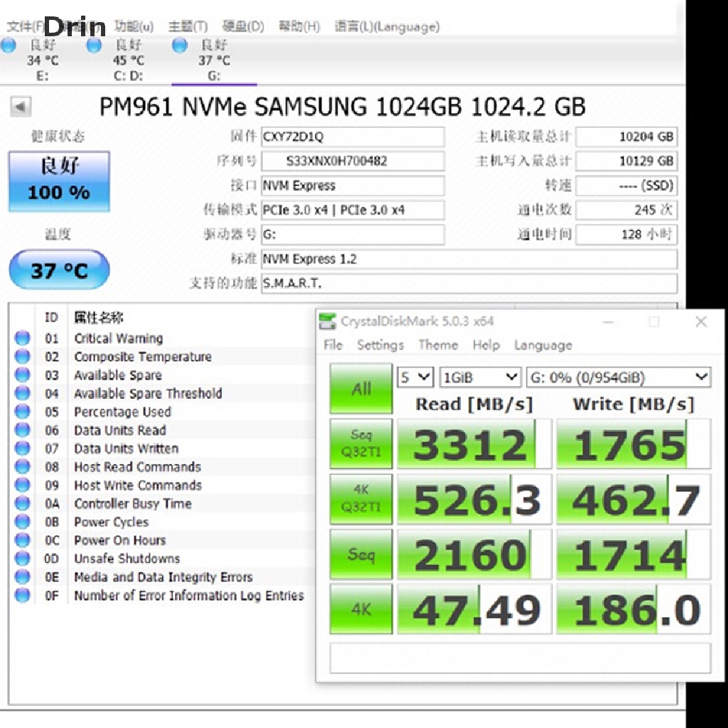Viewport: 728px width, 728px height.
Task: Open the drive dropdown showing G: 0% (0/954GiB)
Action: coord(619,377)
